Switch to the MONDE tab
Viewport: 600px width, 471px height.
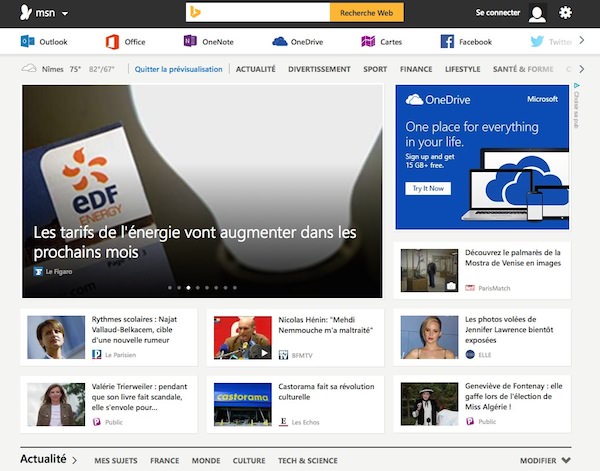click(x=206, y=461)
